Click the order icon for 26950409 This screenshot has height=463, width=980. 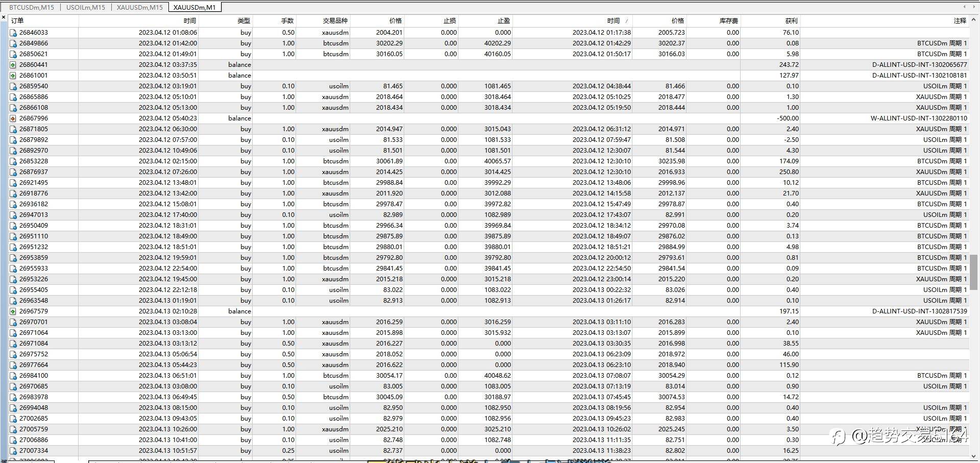(x=13, y=226)
